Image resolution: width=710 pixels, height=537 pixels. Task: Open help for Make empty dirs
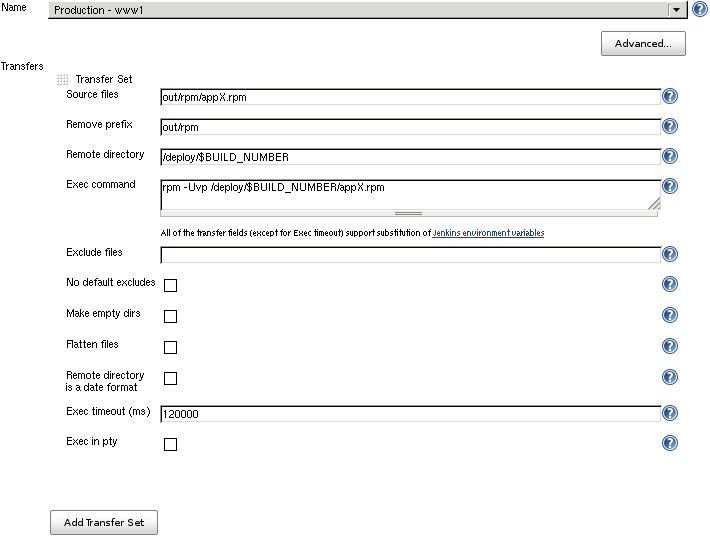[670, 315]
